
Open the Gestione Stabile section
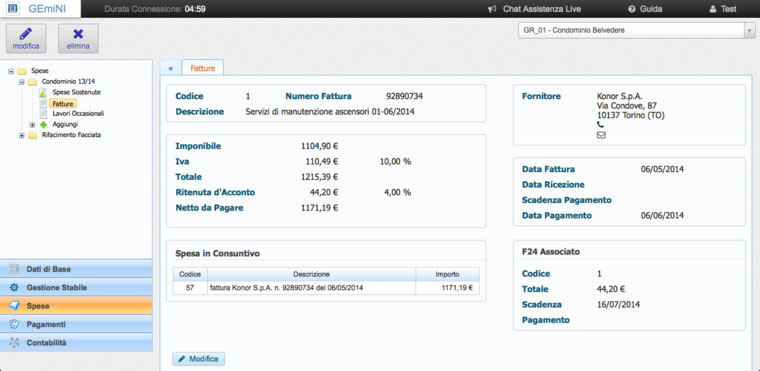(76, 288)
